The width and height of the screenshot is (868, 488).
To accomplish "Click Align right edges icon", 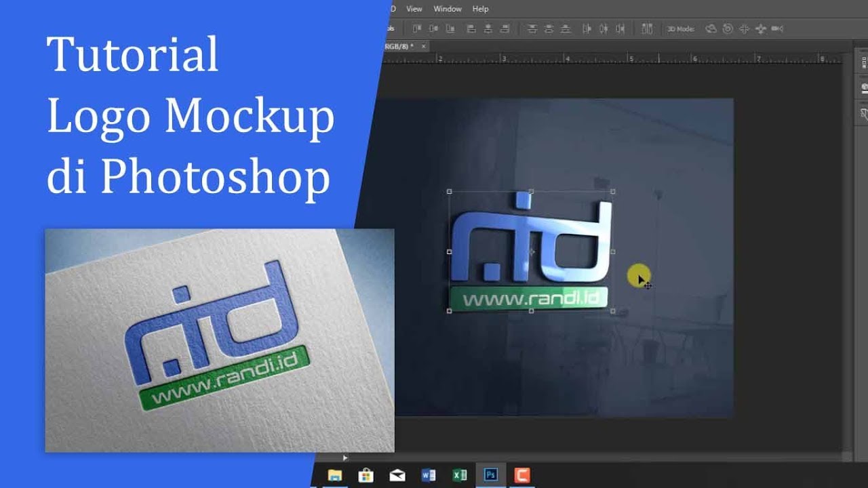I will point(504,28).
